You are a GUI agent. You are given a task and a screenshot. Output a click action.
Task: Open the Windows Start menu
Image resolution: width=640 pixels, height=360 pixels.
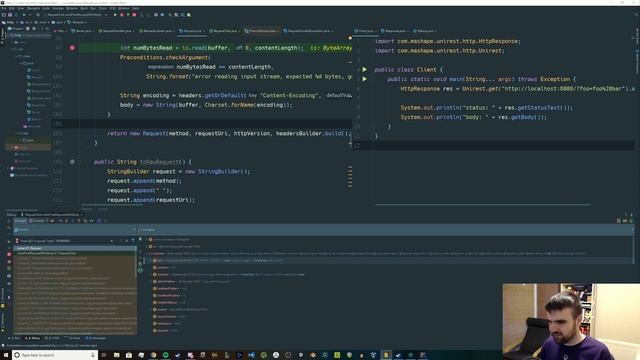pos(5,355)
